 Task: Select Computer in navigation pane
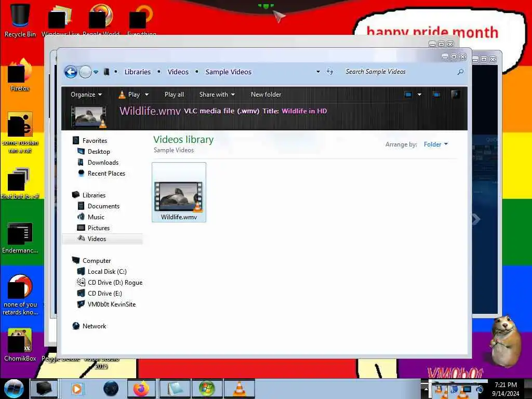point(97,261)
